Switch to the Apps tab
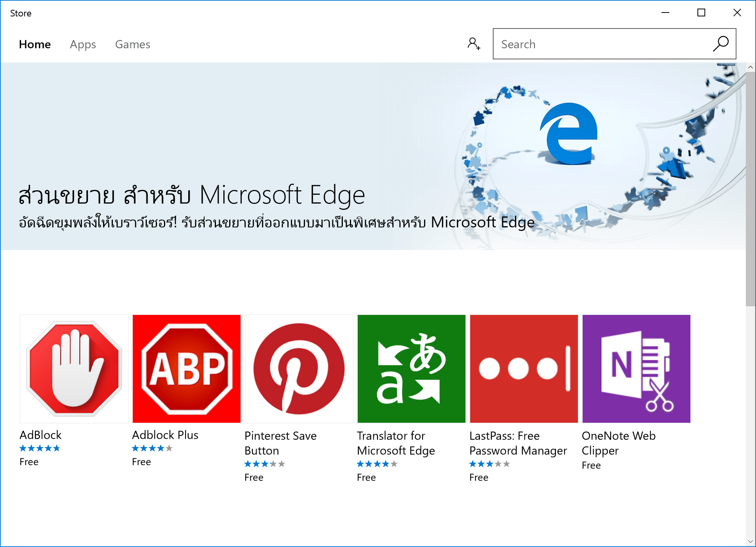756x547 pixels. (x=83, y=45)
